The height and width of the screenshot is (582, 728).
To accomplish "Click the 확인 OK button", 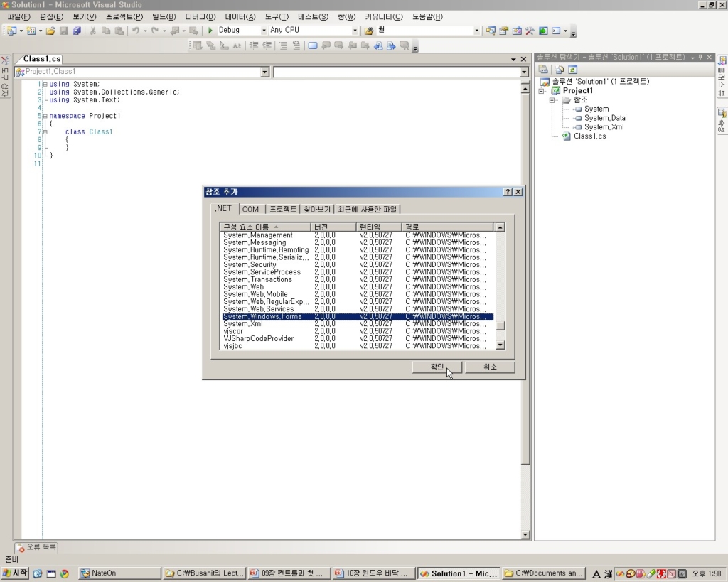I will 437,367.
